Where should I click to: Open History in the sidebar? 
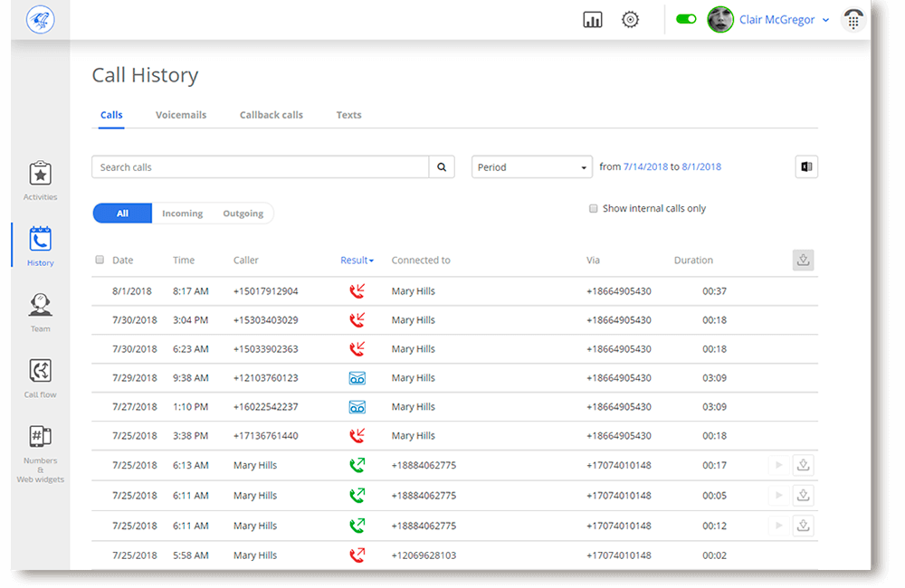coord(41,246)
